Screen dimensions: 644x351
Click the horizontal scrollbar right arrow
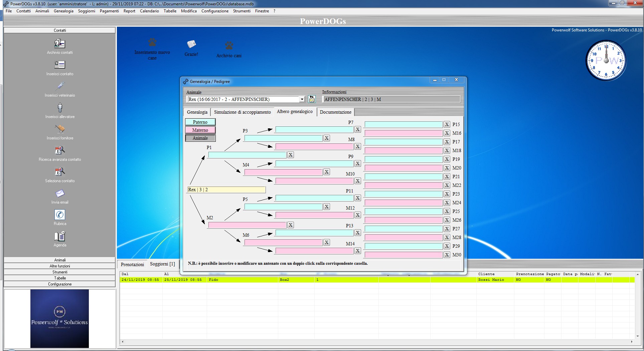coord(631,342)
